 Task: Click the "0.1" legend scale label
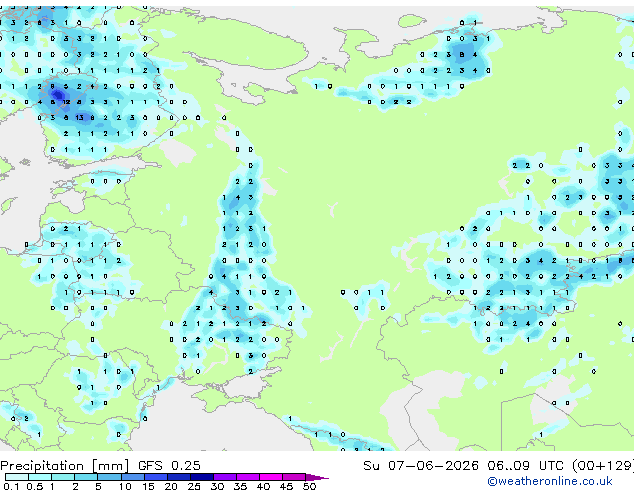coord(11,486)
